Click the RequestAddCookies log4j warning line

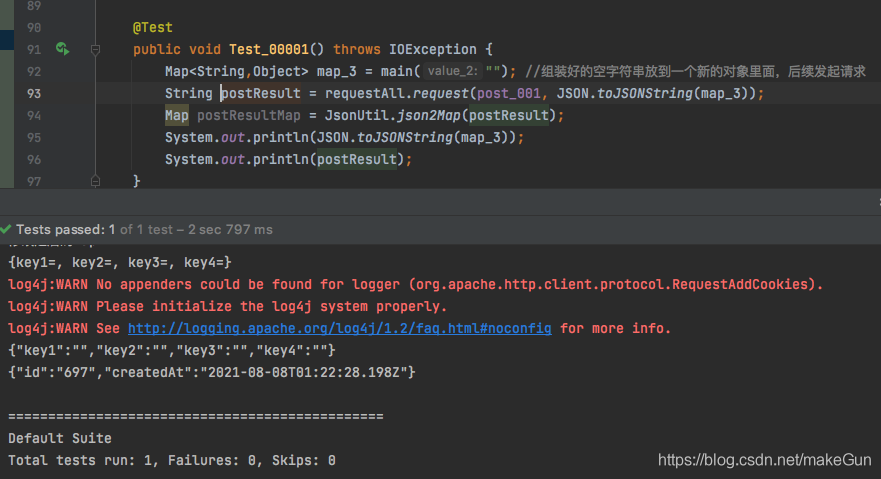(415, 284)
